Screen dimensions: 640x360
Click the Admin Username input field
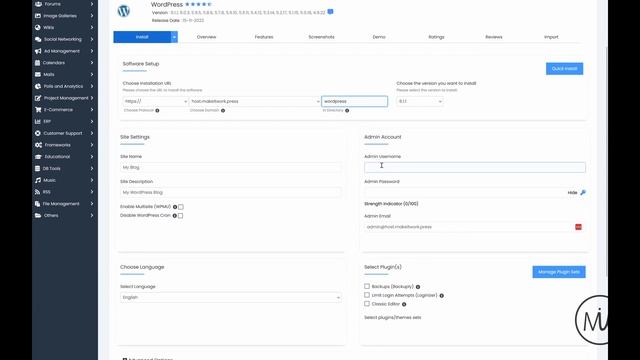(475, 167)
